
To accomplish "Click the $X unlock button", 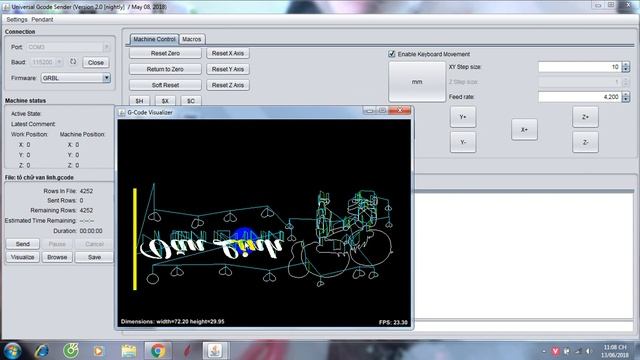I will [165, 100].
